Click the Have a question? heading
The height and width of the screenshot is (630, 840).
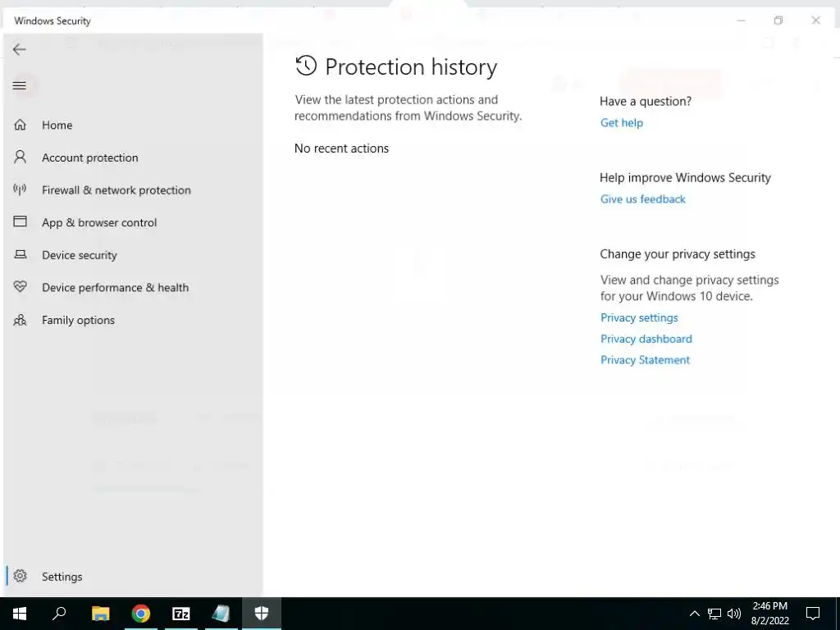(646, 101)
